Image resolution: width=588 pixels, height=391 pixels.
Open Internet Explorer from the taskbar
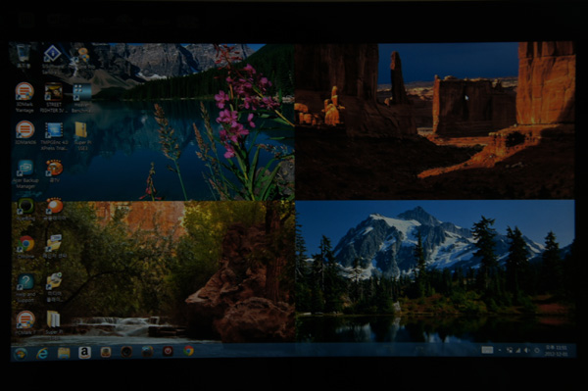[42, 353]
